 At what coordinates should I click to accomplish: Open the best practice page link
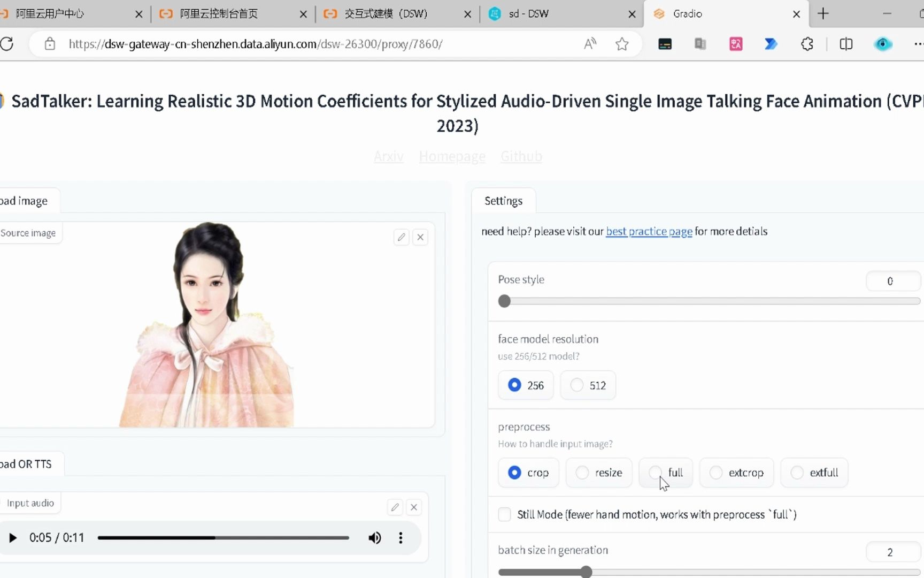649,231
